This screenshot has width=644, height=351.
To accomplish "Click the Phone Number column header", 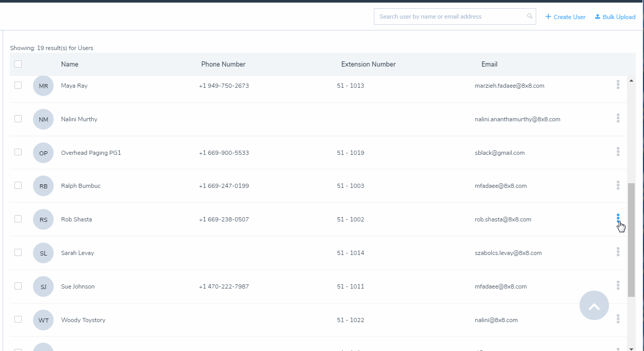I will pos(223,65).
